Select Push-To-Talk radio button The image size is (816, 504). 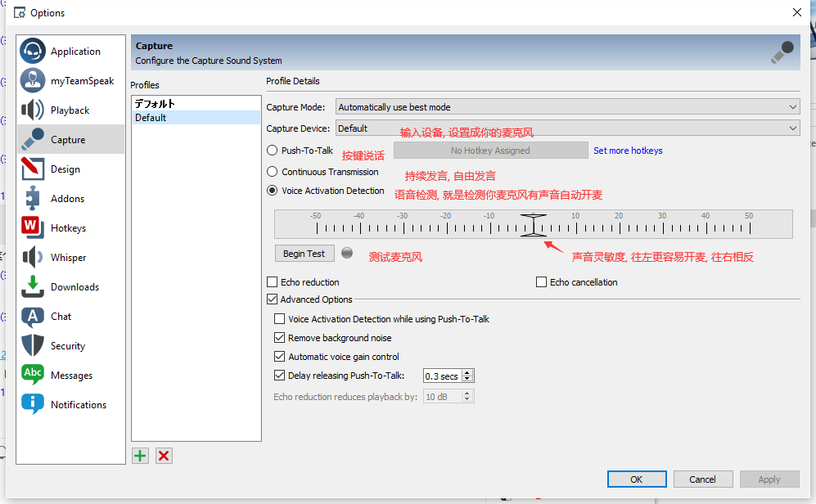coord(273,151)
